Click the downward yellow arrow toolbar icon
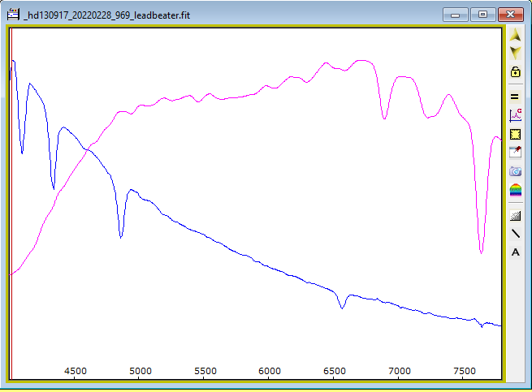This screenshot has width=532, height=392. tap(515, 52)
